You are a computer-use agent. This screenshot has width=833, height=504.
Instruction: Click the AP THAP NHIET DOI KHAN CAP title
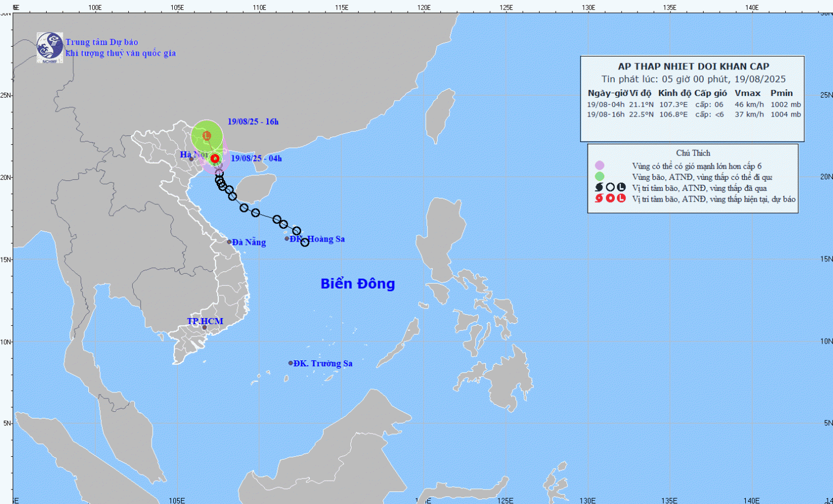point(693,67)
